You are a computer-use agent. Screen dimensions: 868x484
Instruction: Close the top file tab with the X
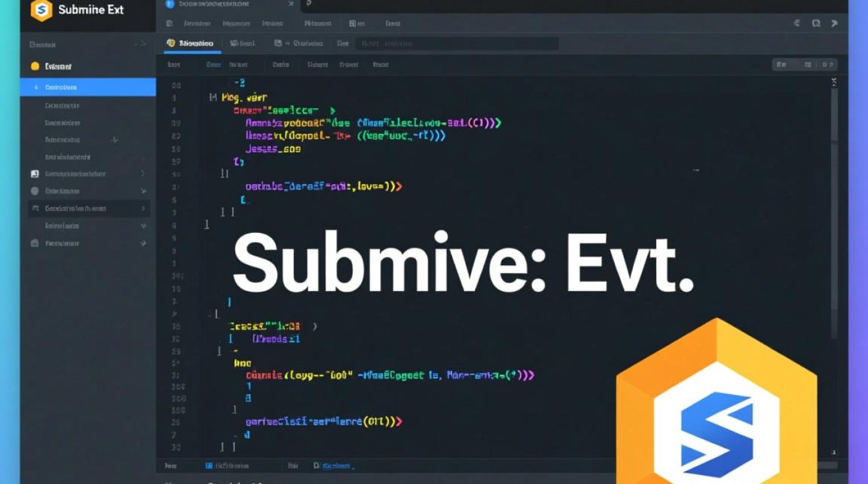pos(291,4)
